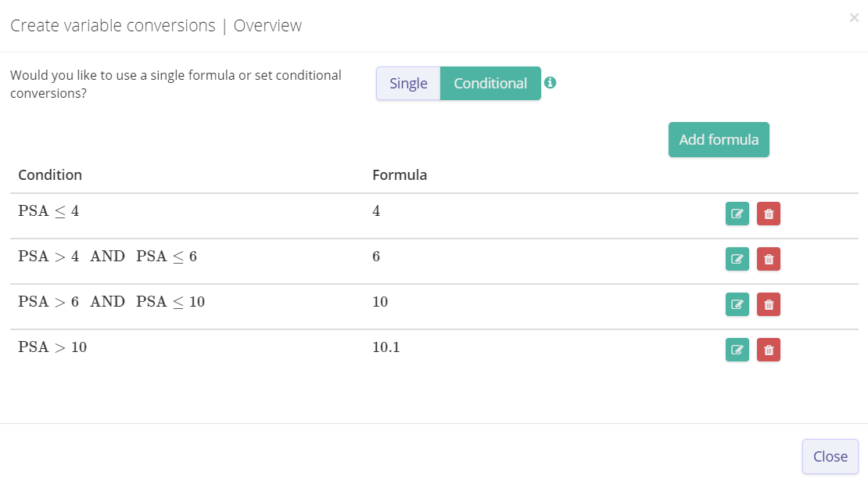Click the PSA > 6 AND PSA ≤ 10 condition
This screenshot has height=485, width=868.
[x=111, y=302]
